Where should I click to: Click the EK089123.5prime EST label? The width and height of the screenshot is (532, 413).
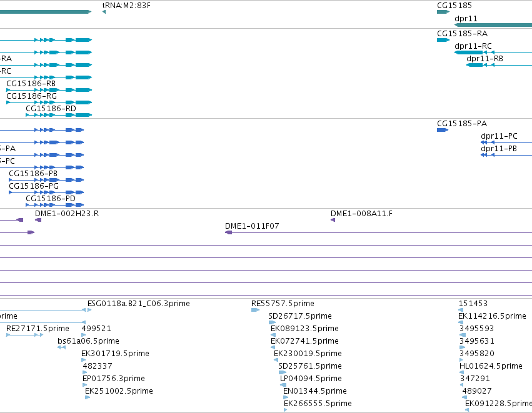click(304, 329)
